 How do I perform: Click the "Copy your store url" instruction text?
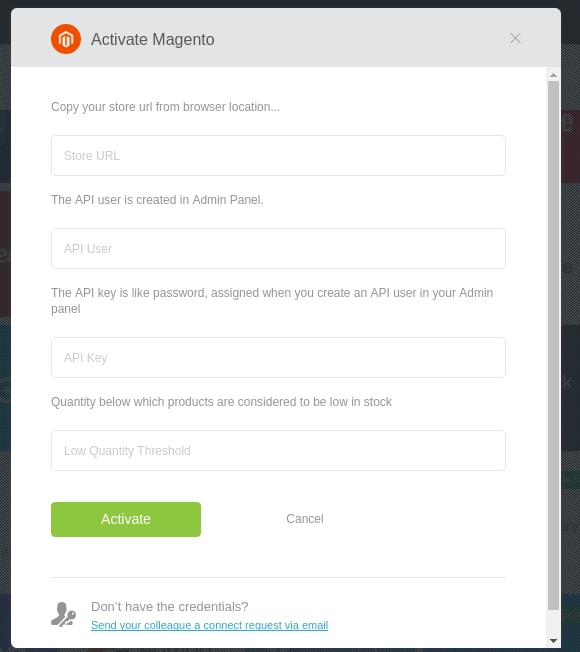tap(165, 107)
